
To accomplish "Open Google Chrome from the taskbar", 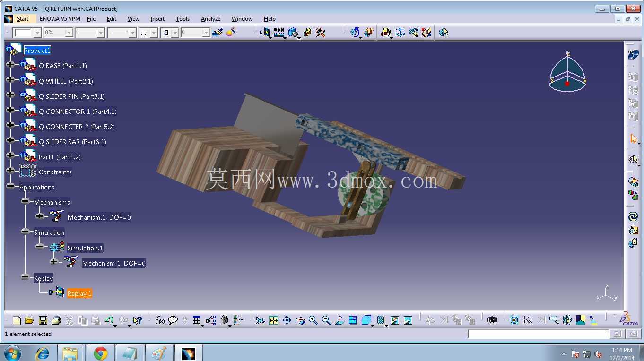I will point(100,353).
